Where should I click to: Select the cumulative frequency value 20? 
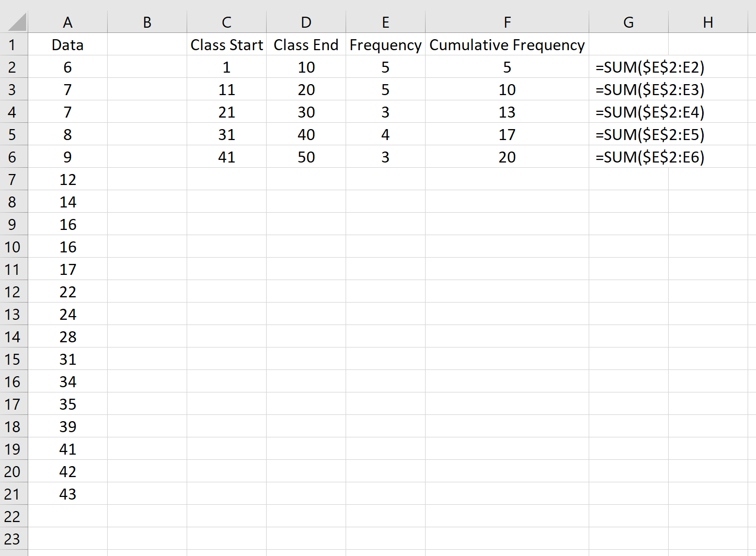tap(506, 157)
